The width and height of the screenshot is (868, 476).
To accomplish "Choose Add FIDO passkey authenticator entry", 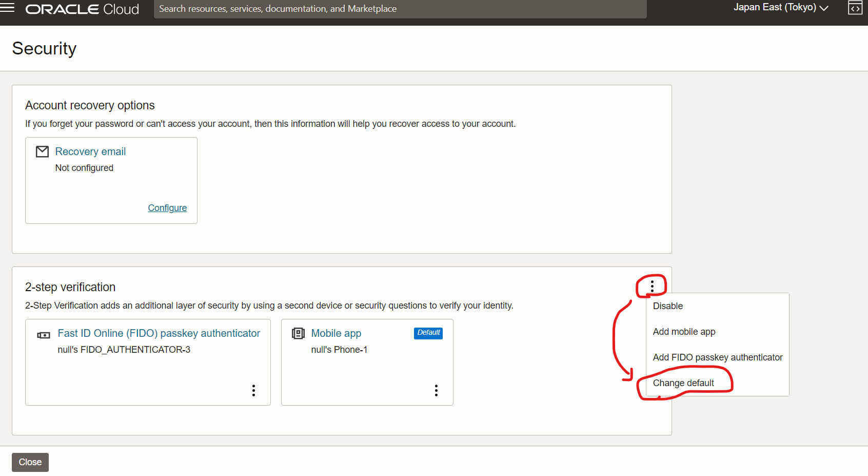I will (x=717, y=357).
